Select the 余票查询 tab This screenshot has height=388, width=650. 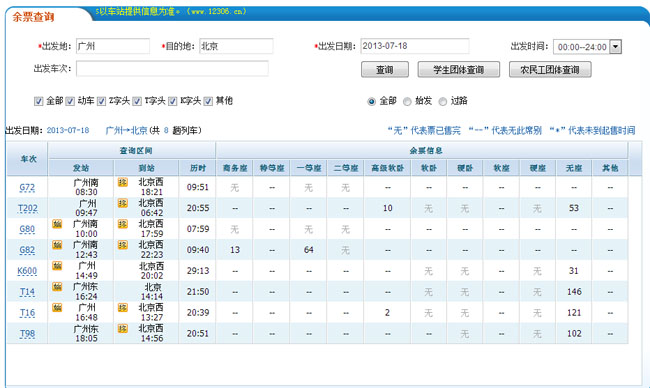point(33,17)
